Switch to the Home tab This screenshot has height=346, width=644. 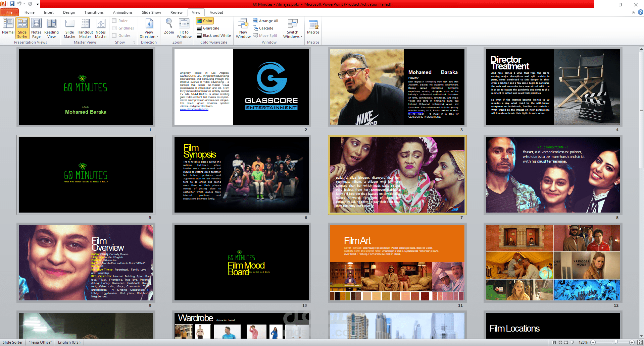point(30,12)
